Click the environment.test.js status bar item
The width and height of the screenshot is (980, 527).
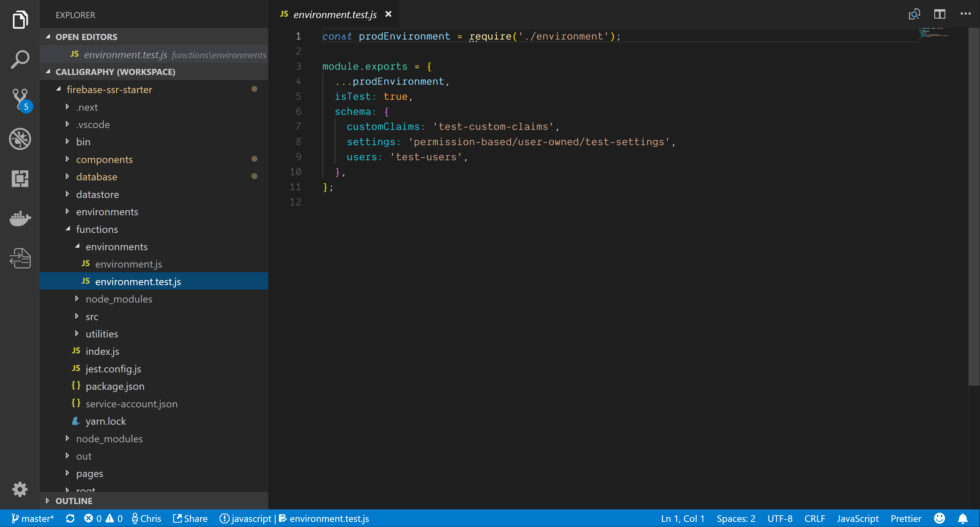click(x=324, y=519)
